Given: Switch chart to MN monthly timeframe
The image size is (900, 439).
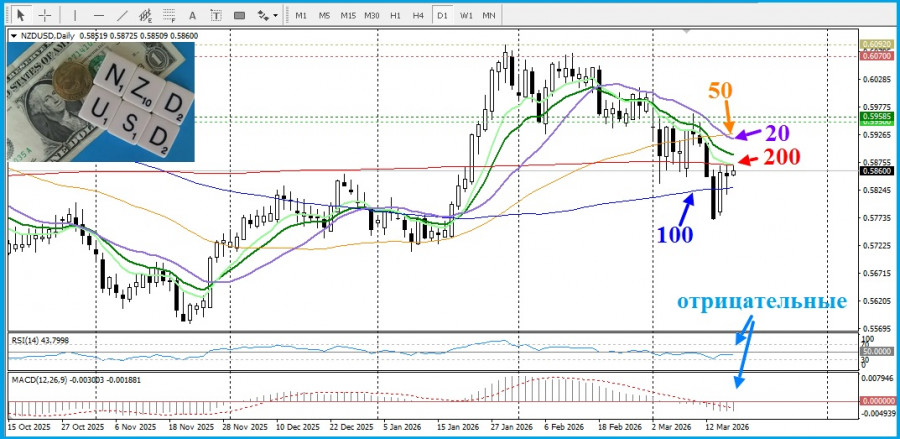Looking at the screenshot, I should coord(489,15).
